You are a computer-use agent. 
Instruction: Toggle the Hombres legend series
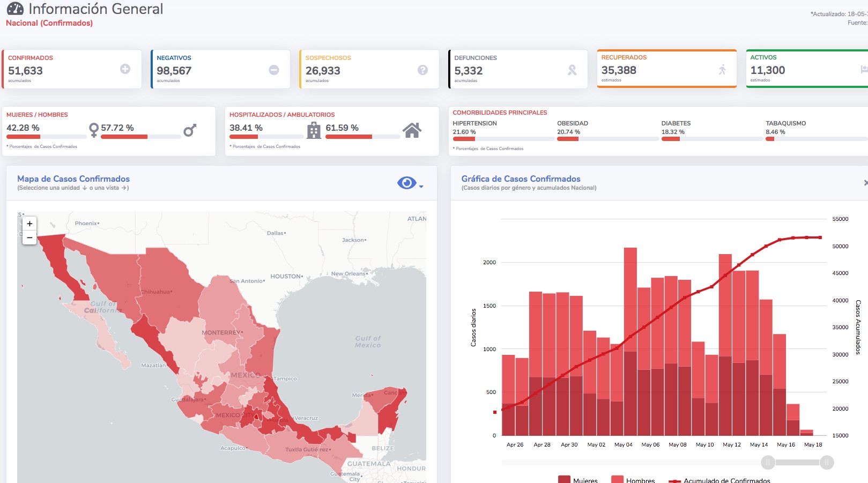tap(633, 480)
